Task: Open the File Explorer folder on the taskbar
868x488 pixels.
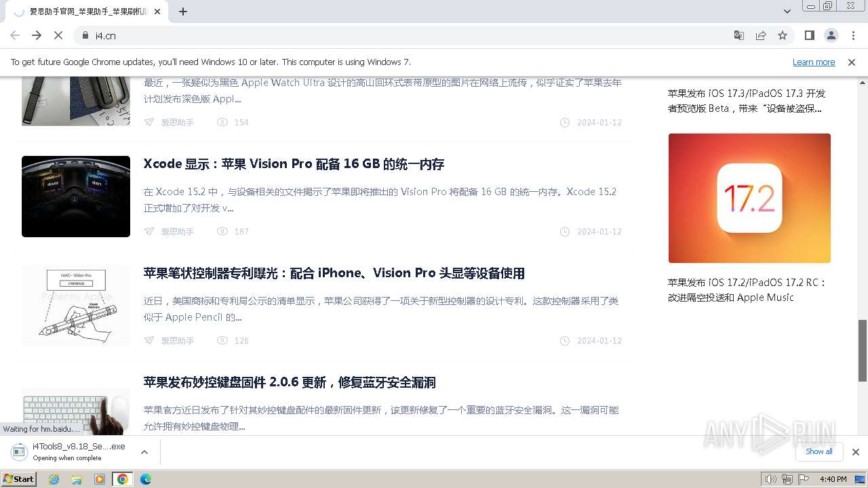Action: pyautogui.click(x=77, y=479)
